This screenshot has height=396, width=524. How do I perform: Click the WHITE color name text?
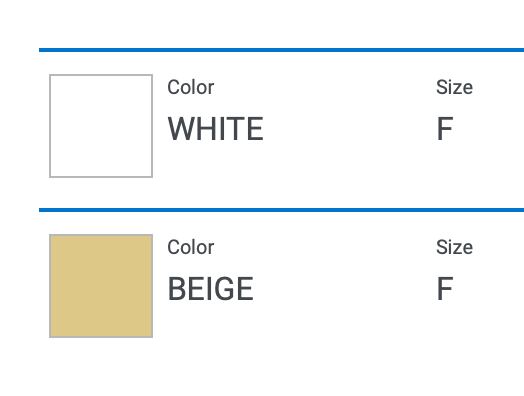pyautogui.click(x=216, y=129)
